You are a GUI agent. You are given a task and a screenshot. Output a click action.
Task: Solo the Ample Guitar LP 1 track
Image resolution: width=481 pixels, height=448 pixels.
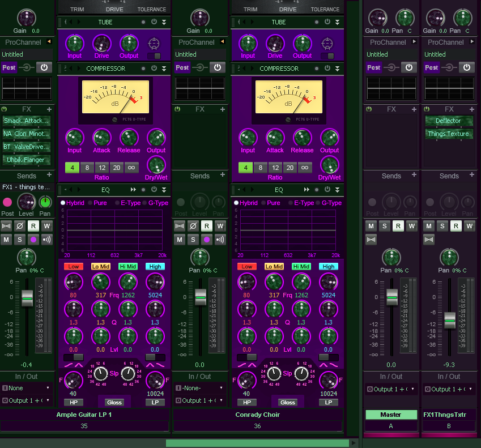pyautogui.click(x=20, y=240)
